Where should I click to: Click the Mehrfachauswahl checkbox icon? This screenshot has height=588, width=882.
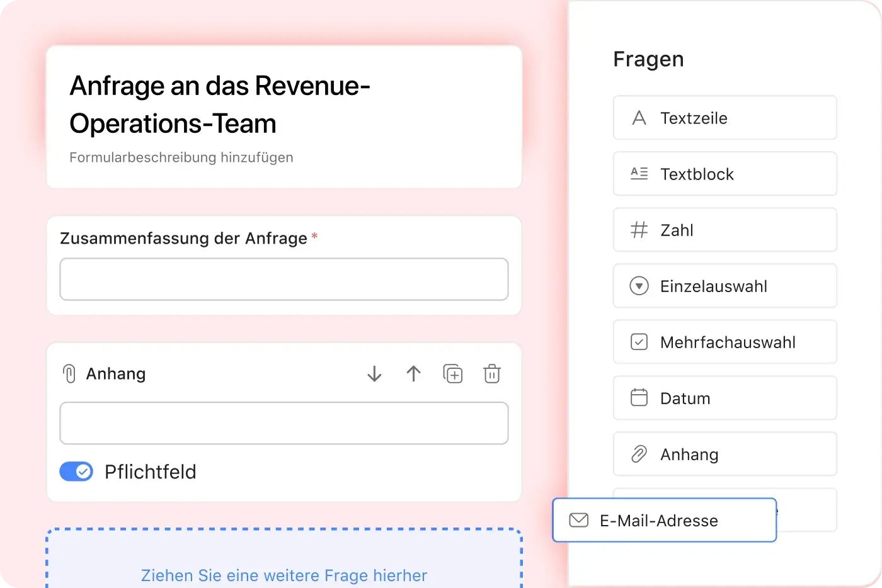639,342
